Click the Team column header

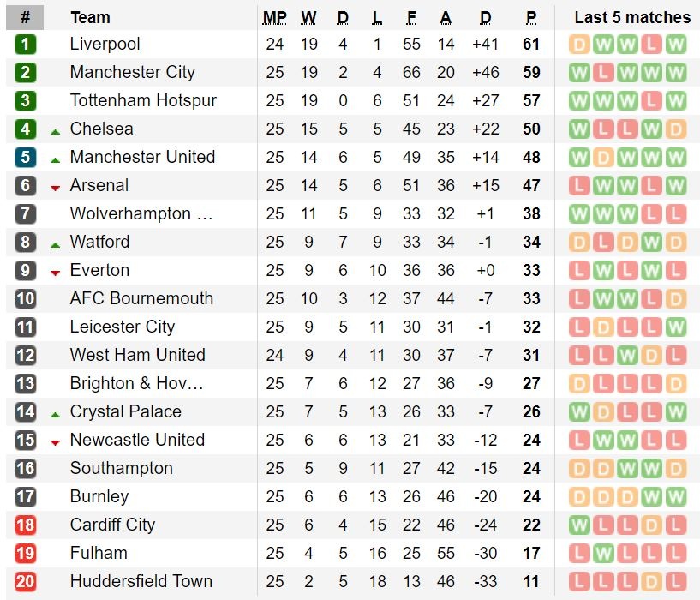pyautogui.click(x=90, y=17)
